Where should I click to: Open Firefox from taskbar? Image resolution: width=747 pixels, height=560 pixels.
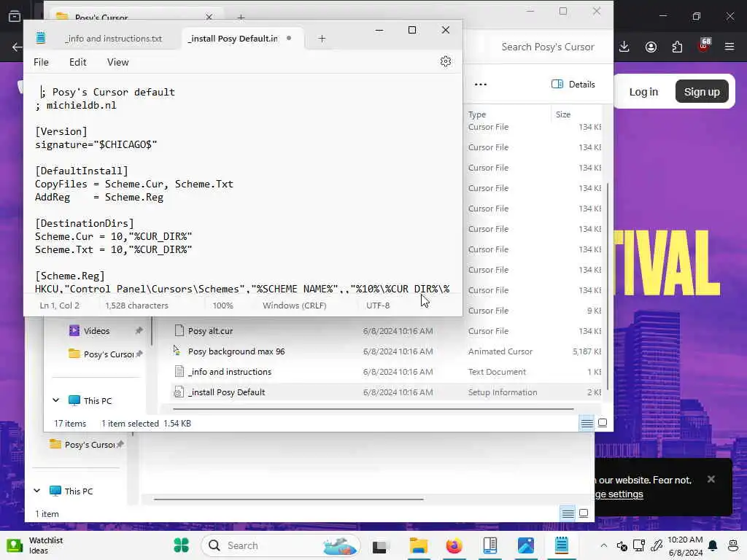(x=454, y=545)
